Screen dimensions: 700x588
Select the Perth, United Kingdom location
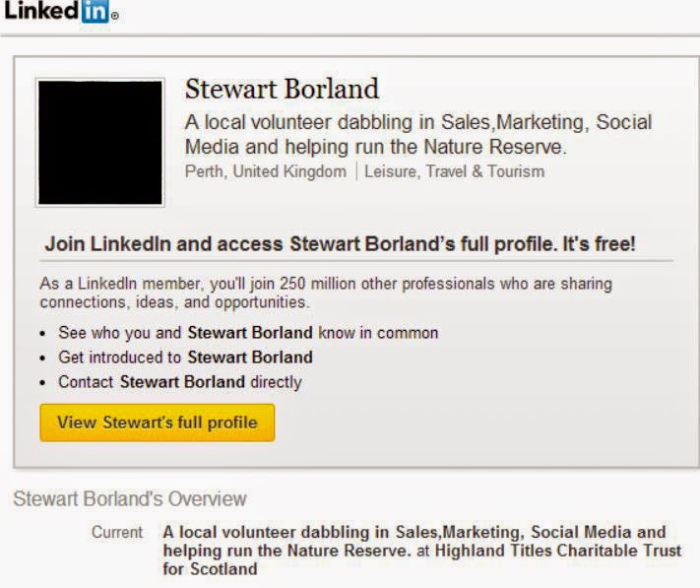click(x=265, y=171)
